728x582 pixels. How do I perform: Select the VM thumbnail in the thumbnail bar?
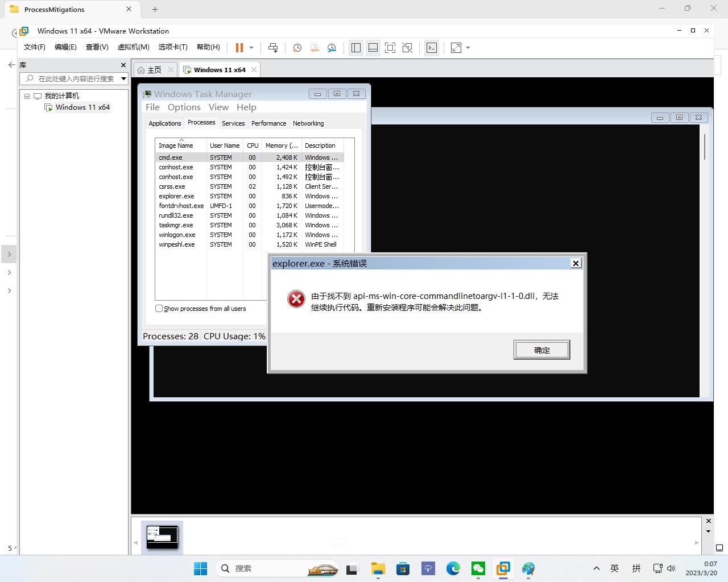pos(162,537)
